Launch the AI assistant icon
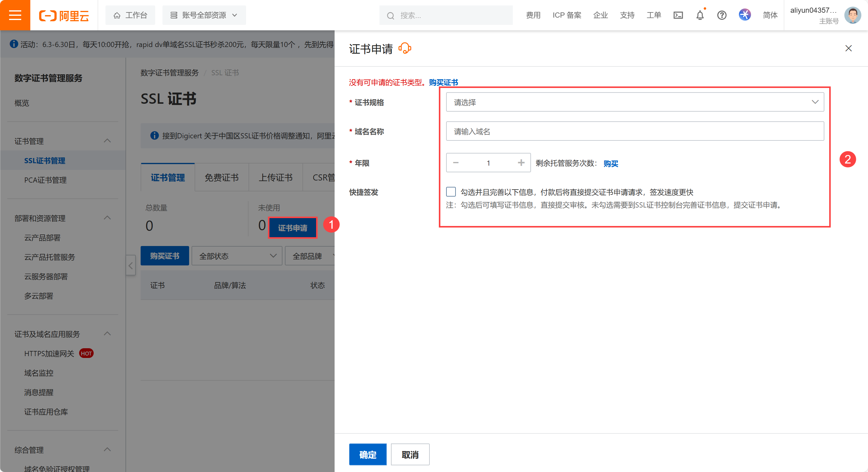Screen dimensions: 868x472 coord(745,15)
